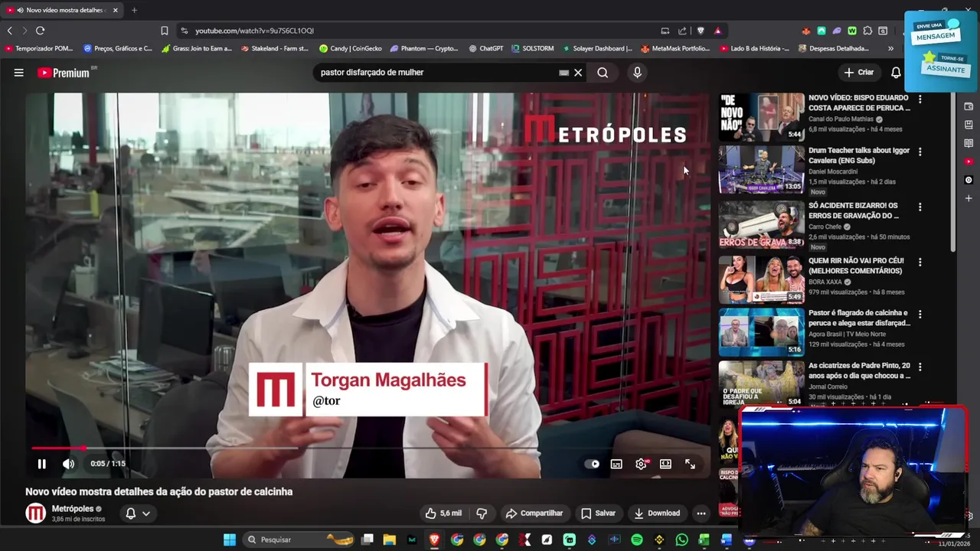
Task: Open a new browser tab
Action: pos(134,10)
